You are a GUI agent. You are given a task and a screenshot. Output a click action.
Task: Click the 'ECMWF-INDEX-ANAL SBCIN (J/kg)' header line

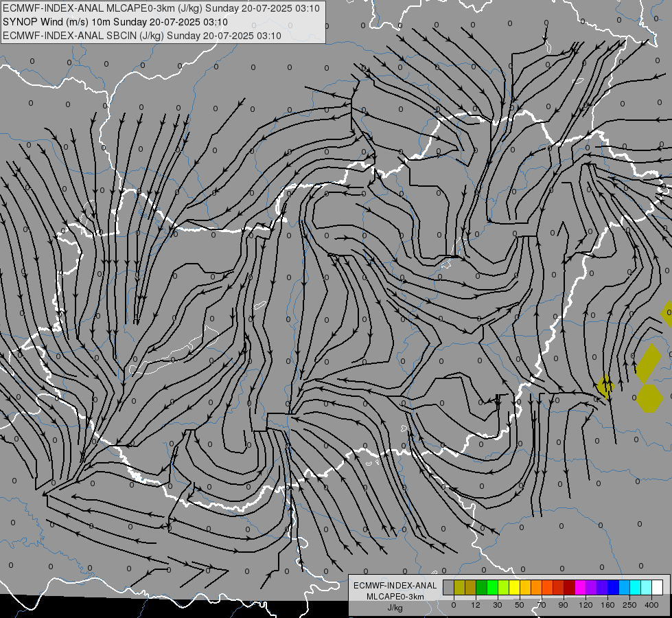pos(142,36)
